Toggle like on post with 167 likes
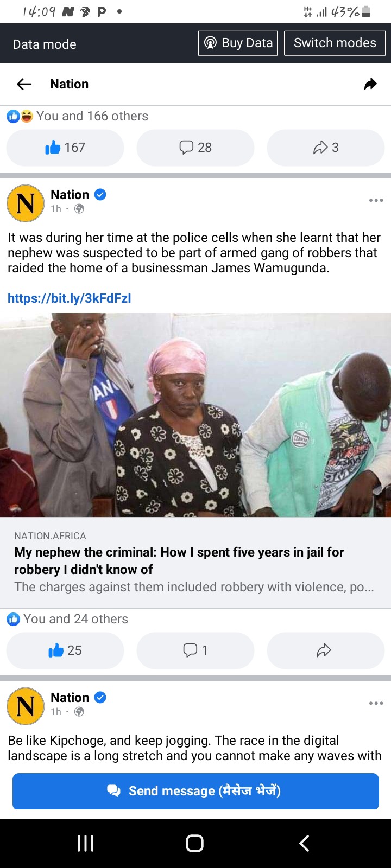391x868 pixels. click(x=65, y=148)
